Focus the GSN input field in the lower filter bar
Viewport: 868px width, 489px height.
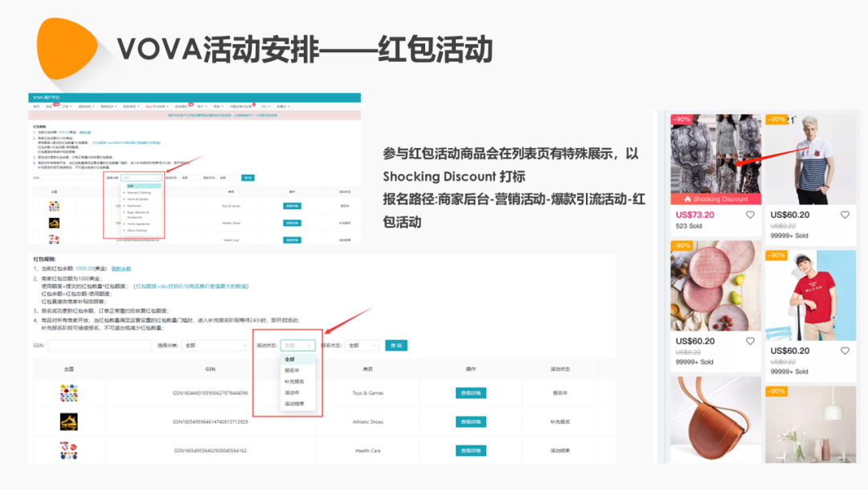point(100,346)
